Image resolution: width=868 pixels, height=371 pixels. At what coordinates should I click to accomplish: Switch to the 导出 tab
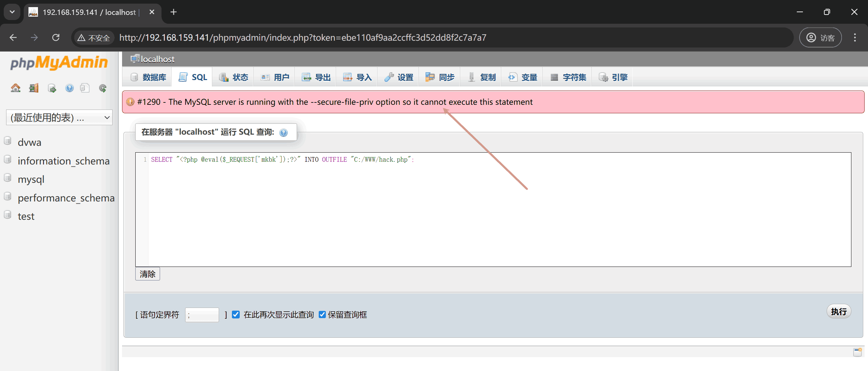click(x=316, y=77)
